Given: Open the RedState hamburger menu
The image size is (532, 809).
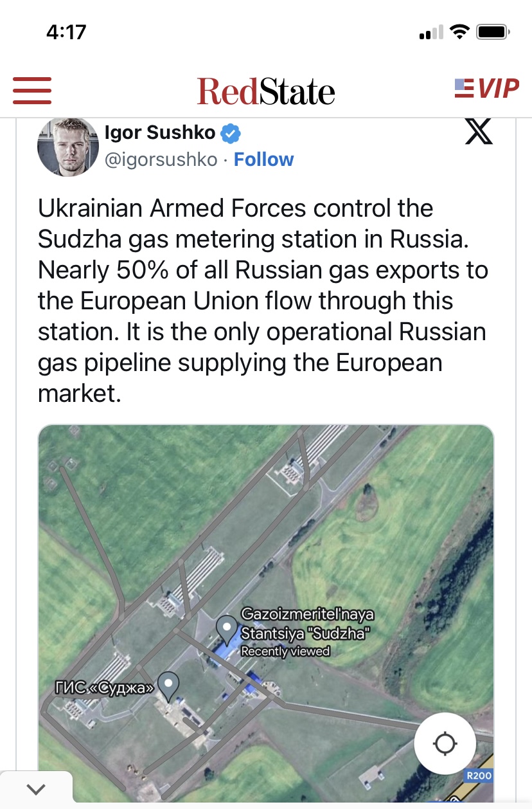Looking at the screenshot, I should coord(31,90).
